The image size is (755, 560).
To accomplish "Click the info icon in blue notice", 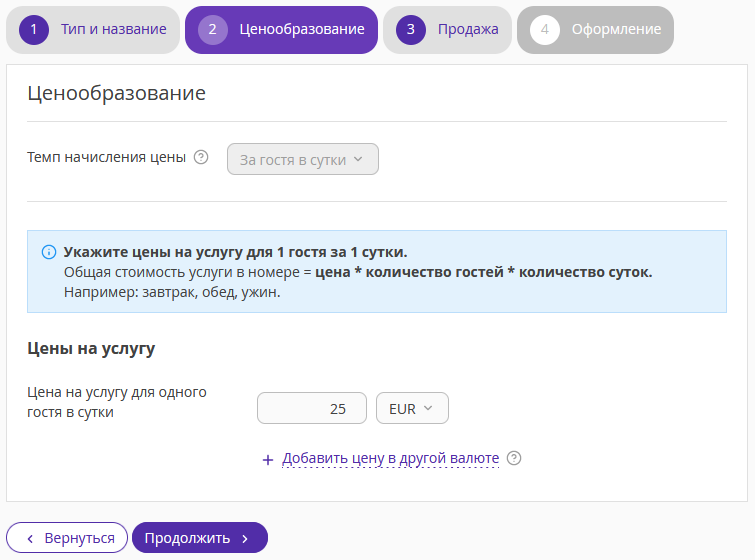I will pyautogui.click(x=49, y=252).
